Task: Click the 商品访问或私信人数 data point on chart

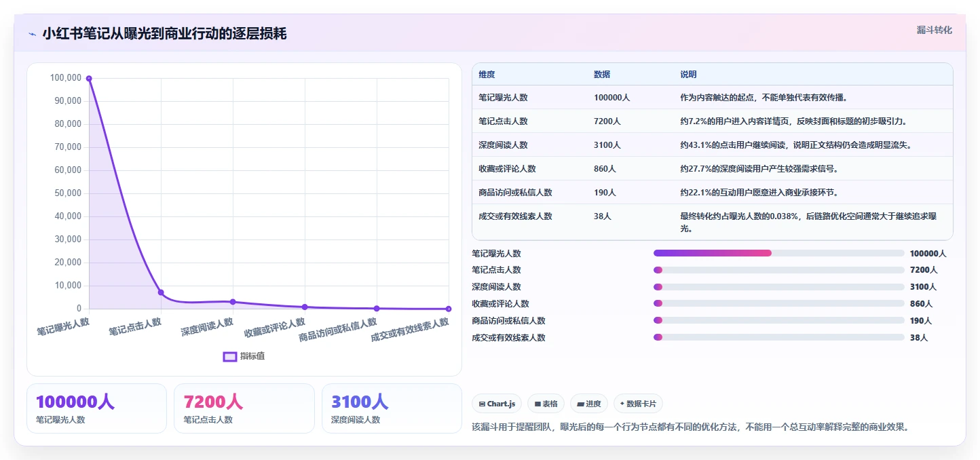Action: pyautogui.click(x=377, y=309)
